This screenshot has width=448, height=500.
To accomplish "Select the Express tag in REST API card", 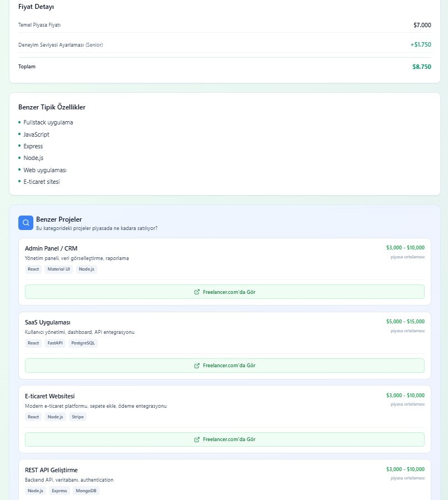I will (59, 491).
